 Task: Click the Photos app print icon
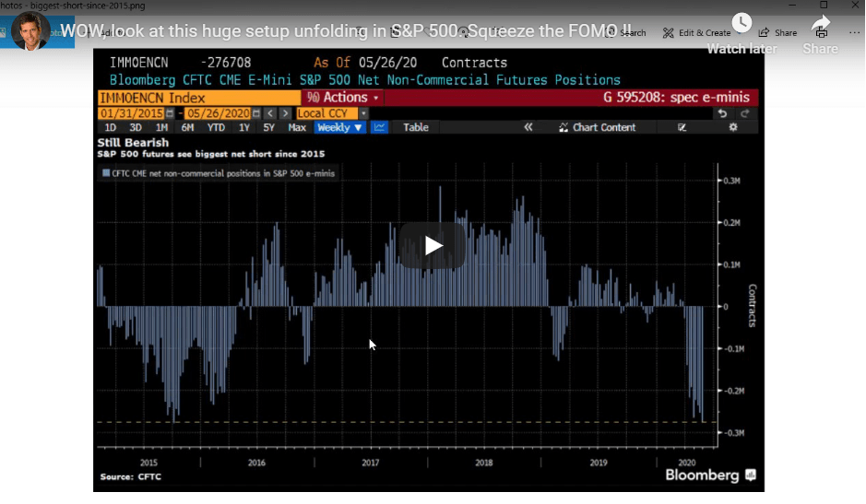[x=821, y=34]
